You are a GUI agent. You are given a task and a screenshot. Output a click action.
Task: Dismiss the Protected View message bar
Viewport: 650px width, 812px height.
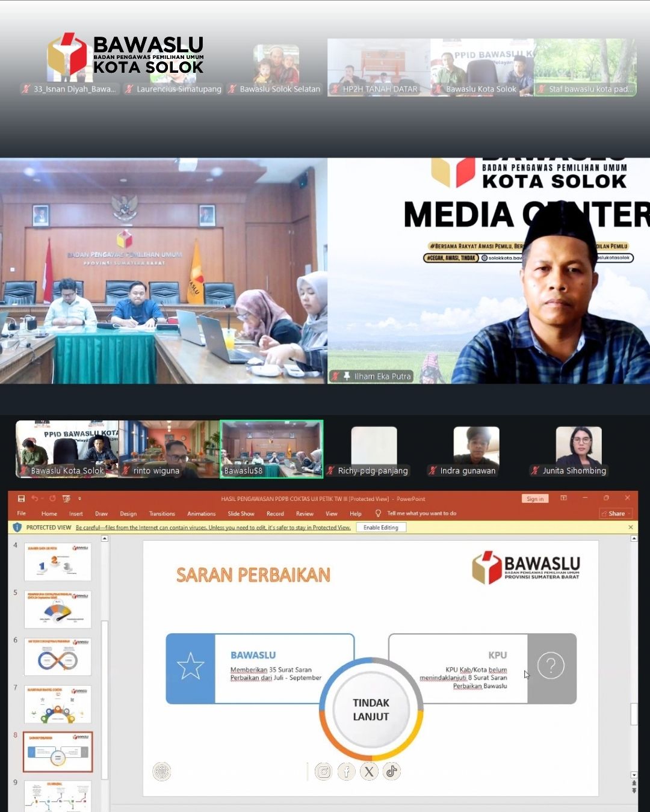click(x=631, y=527)
